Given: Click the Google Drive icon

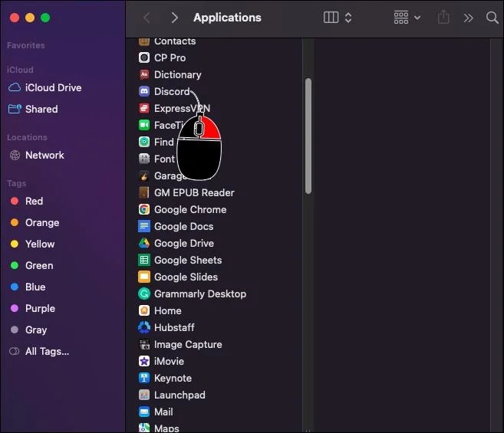Looking at the screenshot, I should 143,243.
